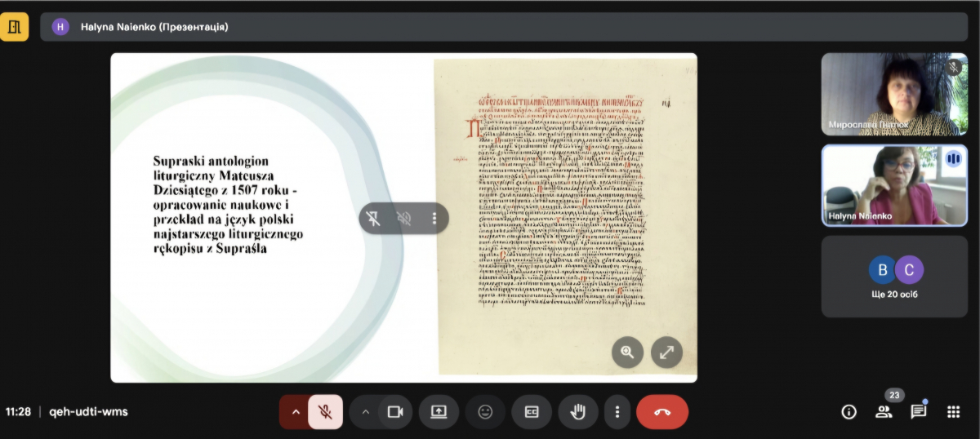This screenshot has height=439, width=980.
Task: Open presentation overlay three-dot options
Action: pos(434,218)
